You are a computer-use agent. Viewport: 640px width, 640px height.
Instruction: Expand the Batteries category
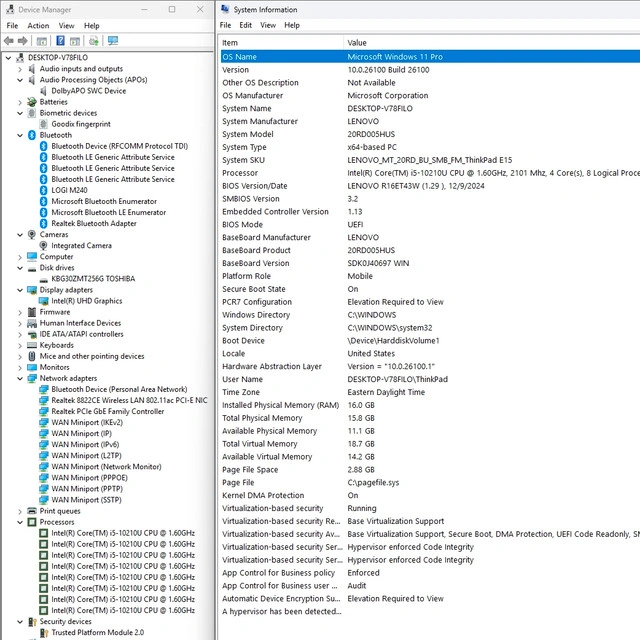tap(20, 102)
